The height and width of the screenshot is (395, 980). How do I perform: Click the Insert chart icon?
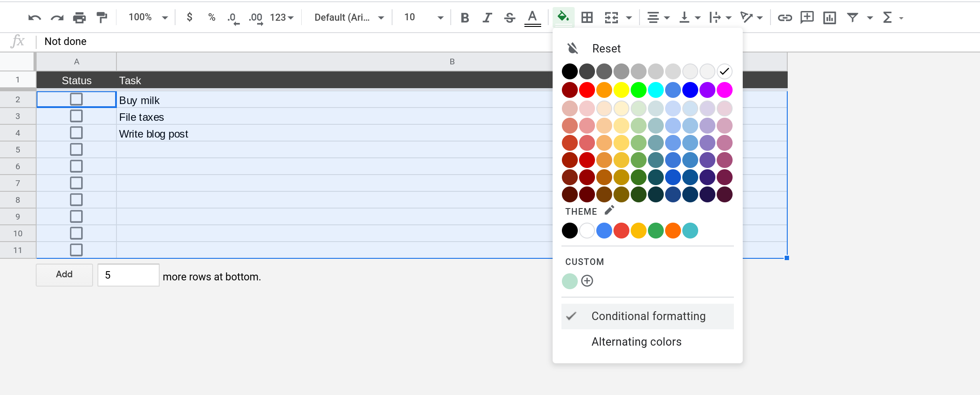tap(830, 18)
